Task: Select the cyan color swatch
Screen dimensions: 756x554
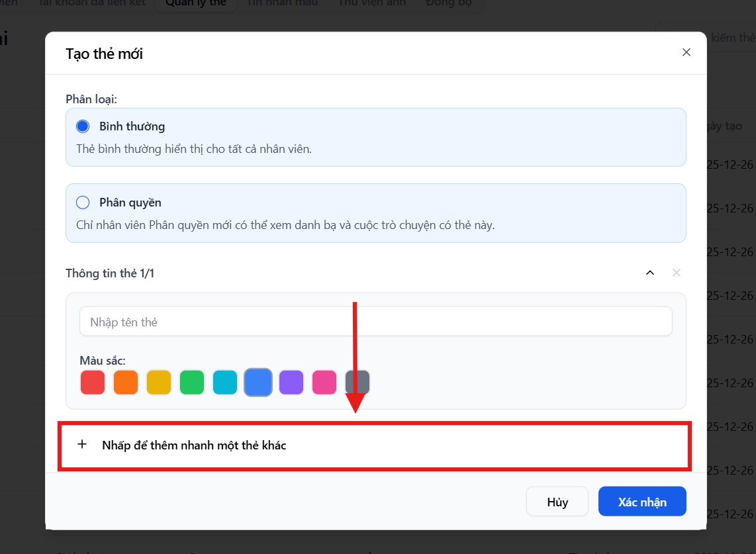Action: pos(225,383)
